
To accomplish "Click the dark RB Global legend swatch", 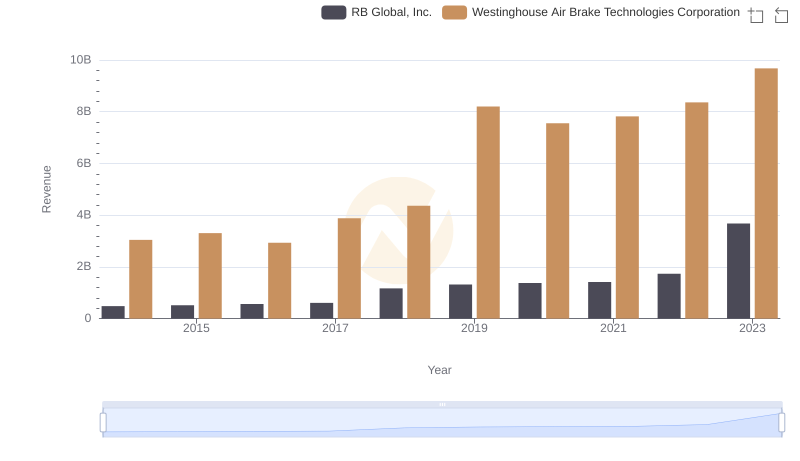I will tap(334, 12).
